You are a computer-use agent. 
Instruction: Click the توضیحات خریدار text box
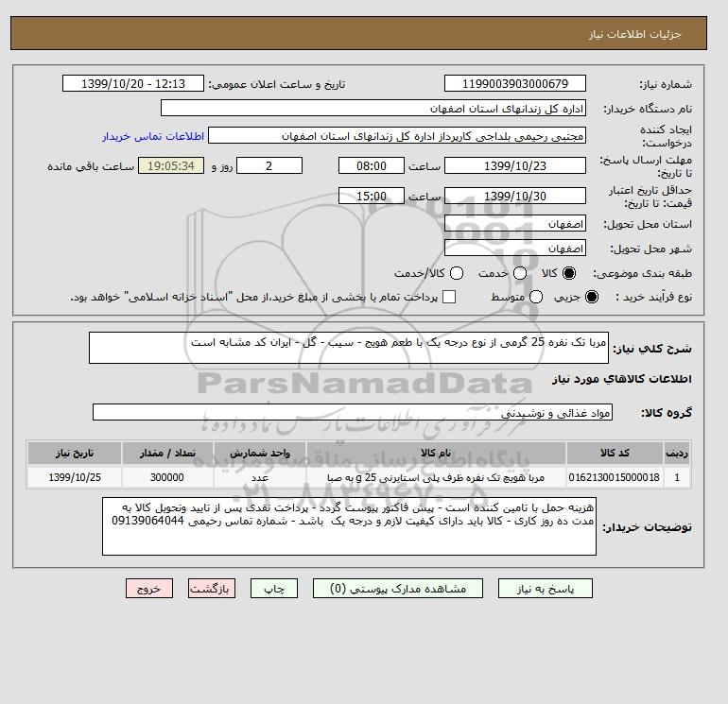[349, 526]
